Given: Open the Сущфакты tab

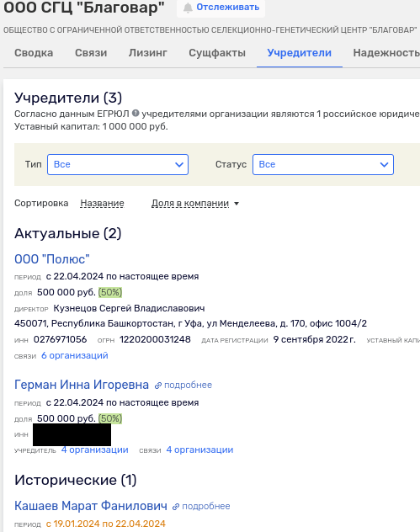Looking at the screenshot, I should (217, 53).
